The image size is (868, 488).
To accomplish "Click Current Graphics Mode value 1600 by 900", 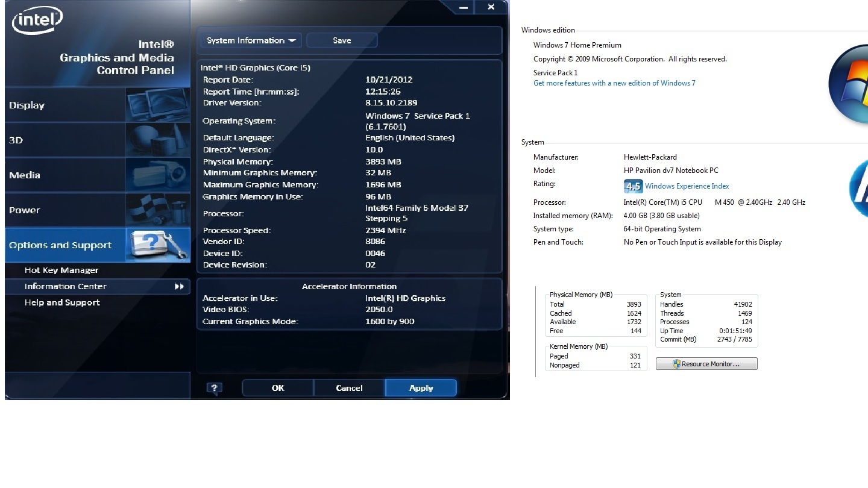I will point(390,321).
